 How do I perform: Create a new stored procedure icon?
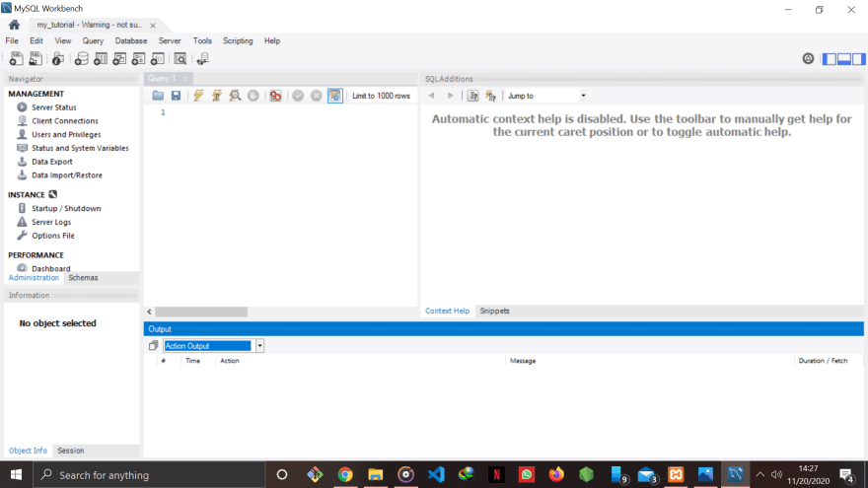pyautogui.click(x=138, y=58)
